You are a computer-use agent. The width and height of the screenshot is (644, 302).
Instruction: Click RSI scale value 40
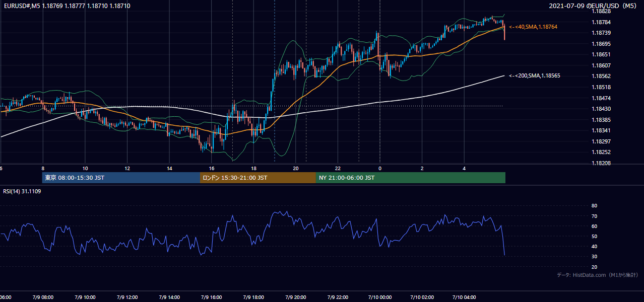594,247
